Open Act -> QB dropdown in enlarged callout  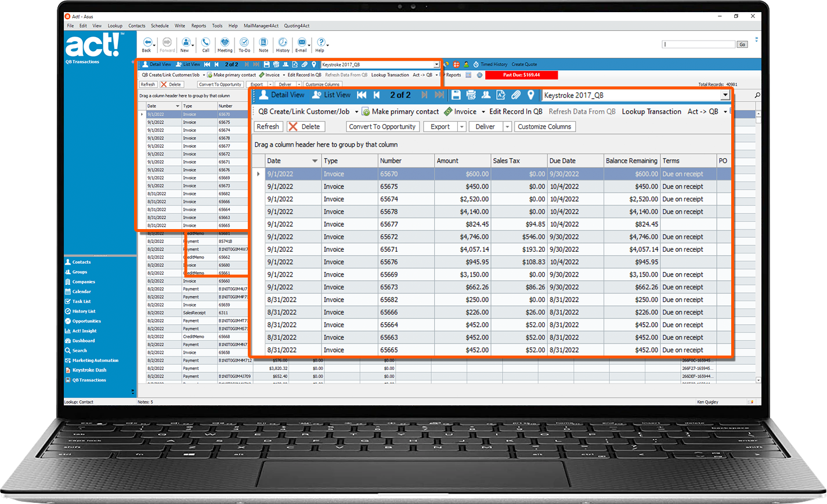725,112
